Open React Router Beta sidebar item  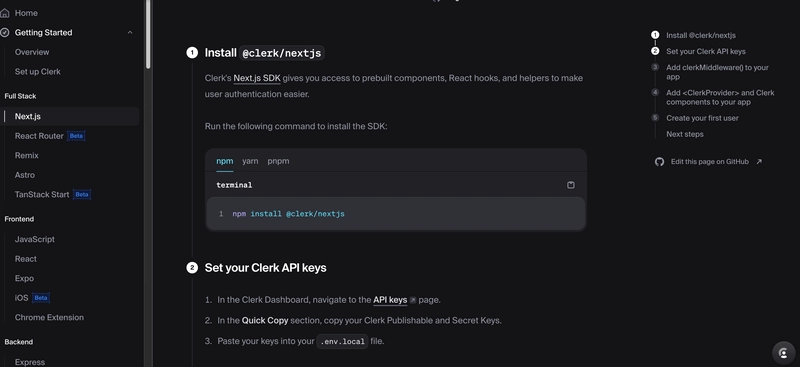click(x=49, y=136)
